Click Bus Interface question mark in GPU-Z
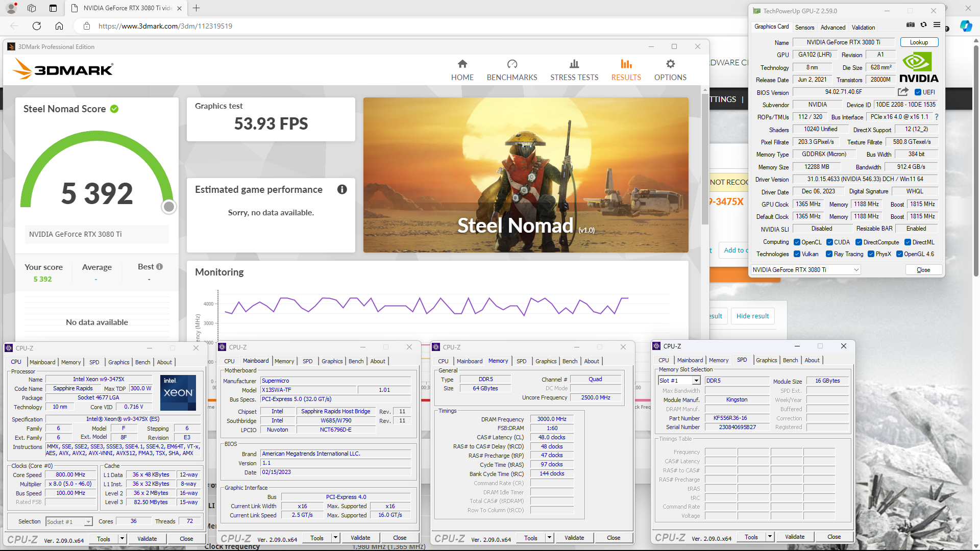This screenshot has height=551, width=980. tap(937, 117)
